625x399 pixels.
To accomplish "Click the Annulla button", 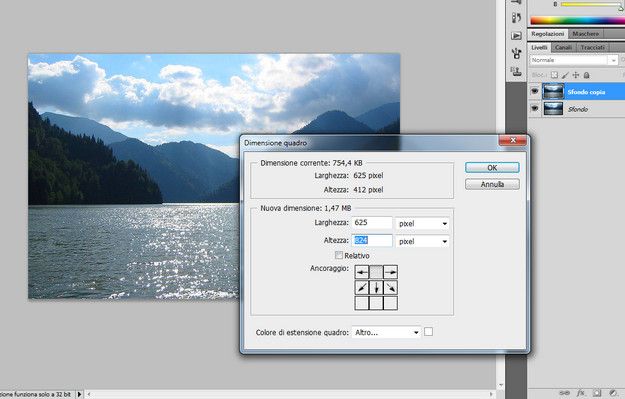I will 492,185.
